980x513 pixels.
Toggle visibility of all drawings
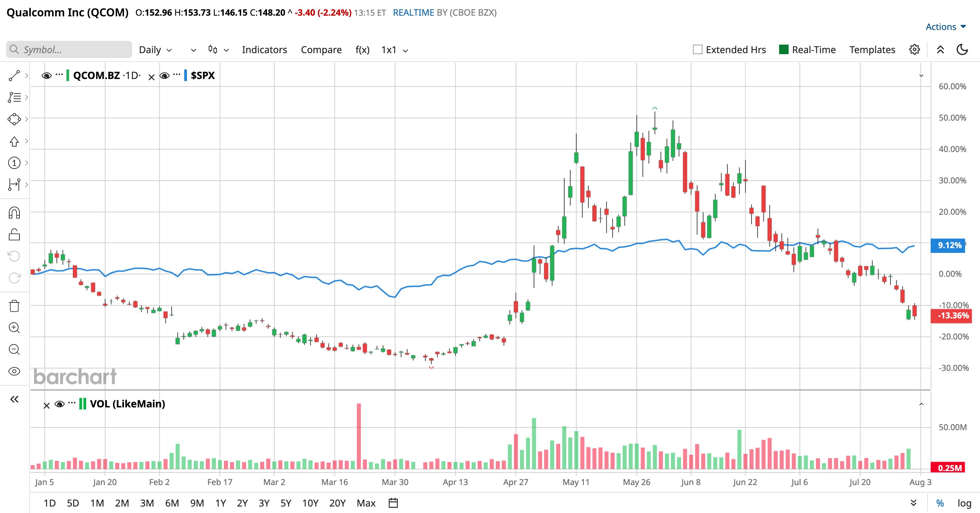[x=14, y=371]
